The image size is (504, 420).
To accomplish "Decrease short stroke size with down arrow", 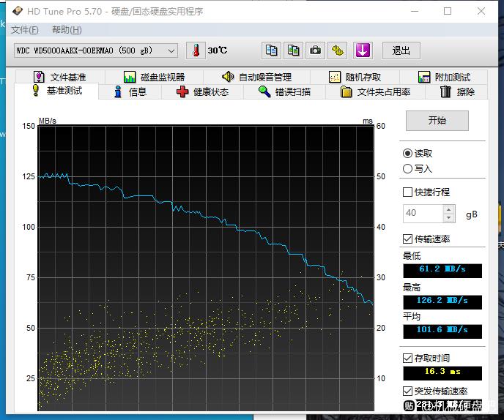I will click(x=449, y=218).
